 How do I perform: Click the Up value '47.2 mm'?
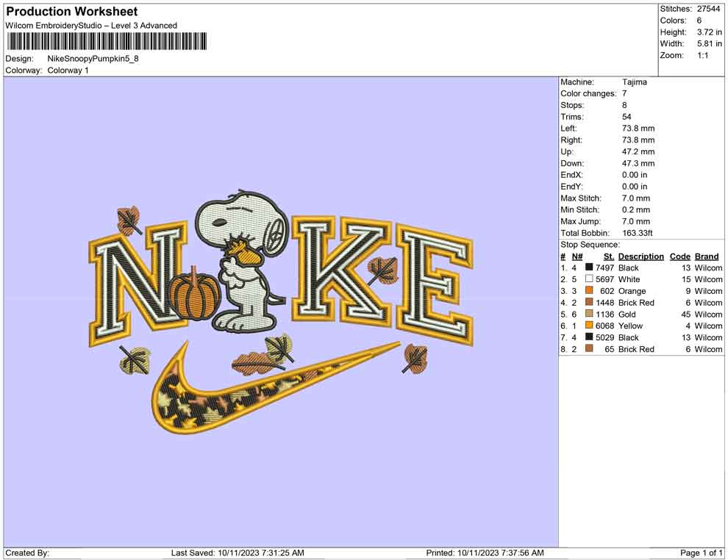pyautogui.click(x=638, y=151)
